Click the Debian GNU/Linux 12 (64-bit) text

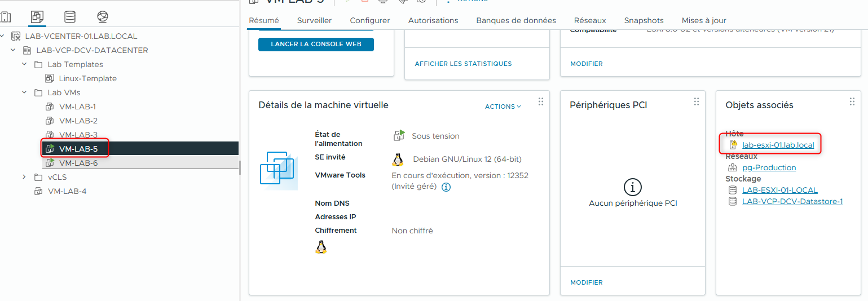pos(467,160)
